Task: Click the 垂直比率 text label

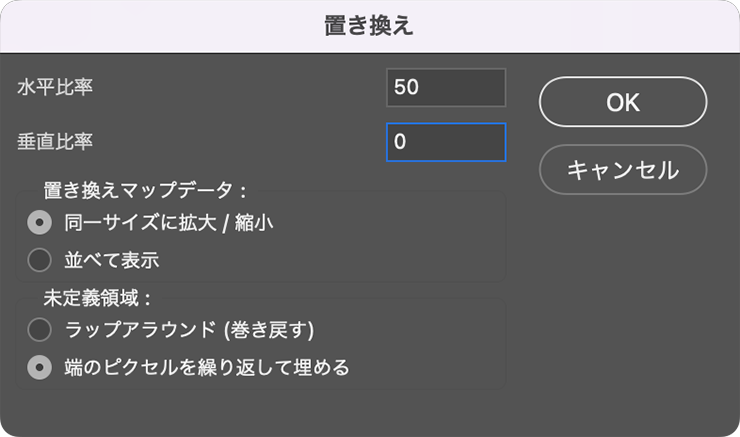Action: (x=55, y=142)
